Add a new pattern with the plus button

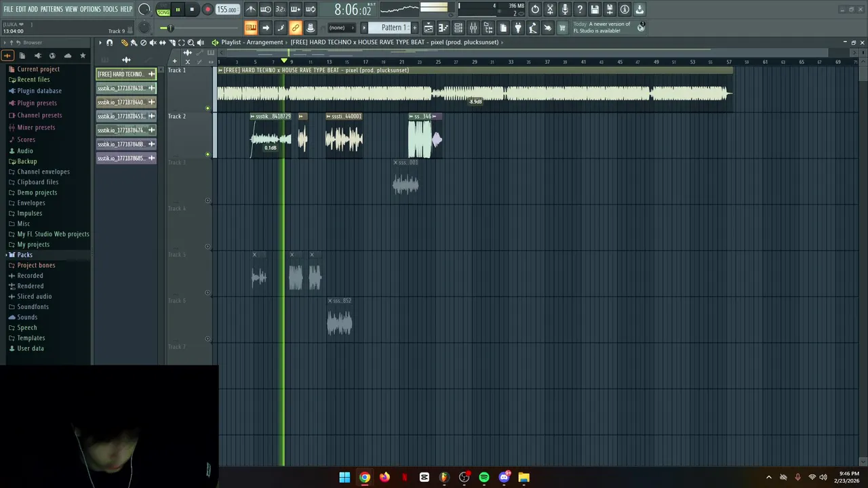[414, 28]
